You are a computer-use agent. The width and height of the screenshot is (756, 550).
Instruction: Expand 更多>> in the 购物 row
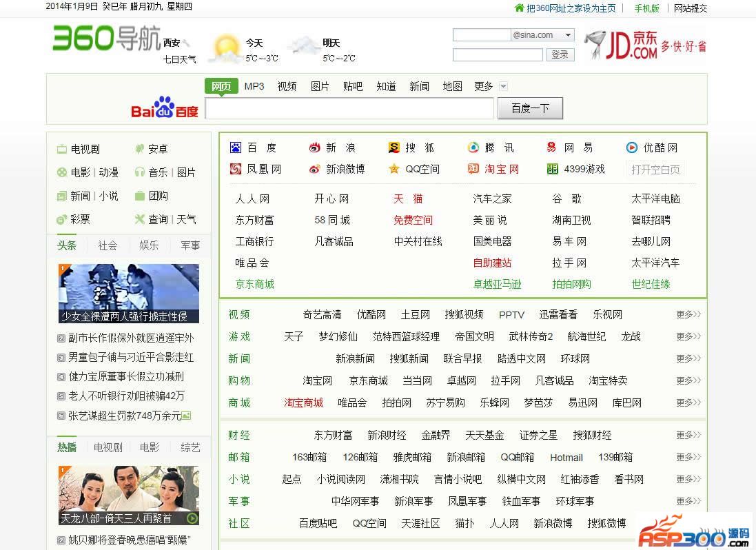(688, 380)
